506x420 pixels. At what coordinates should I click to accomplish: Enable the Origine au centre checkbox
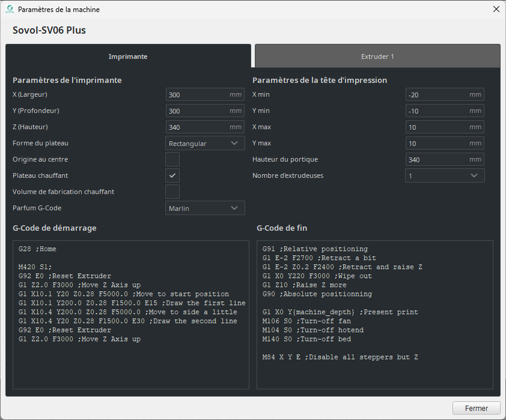pyautogui.click(x=172, y=159)
